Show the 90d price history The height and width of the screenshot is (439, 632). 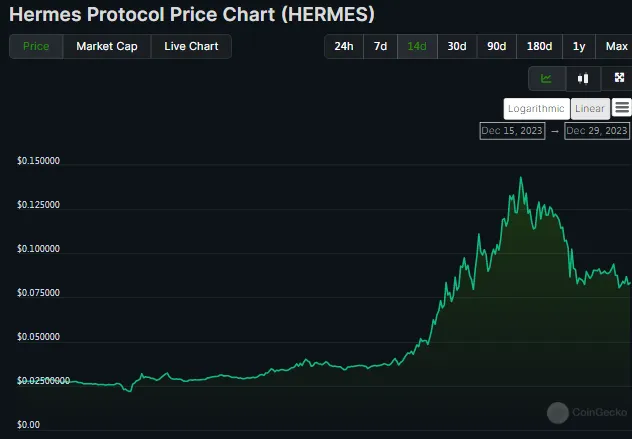tap(497, 46)
